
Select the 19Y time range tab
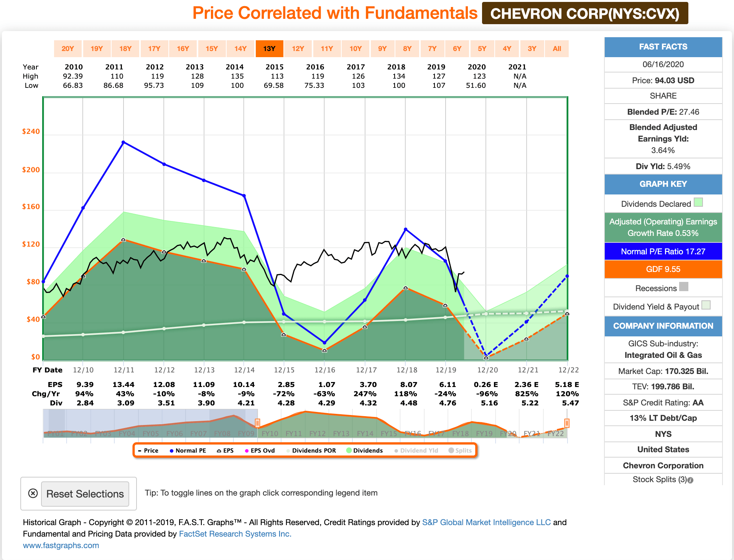97,49
